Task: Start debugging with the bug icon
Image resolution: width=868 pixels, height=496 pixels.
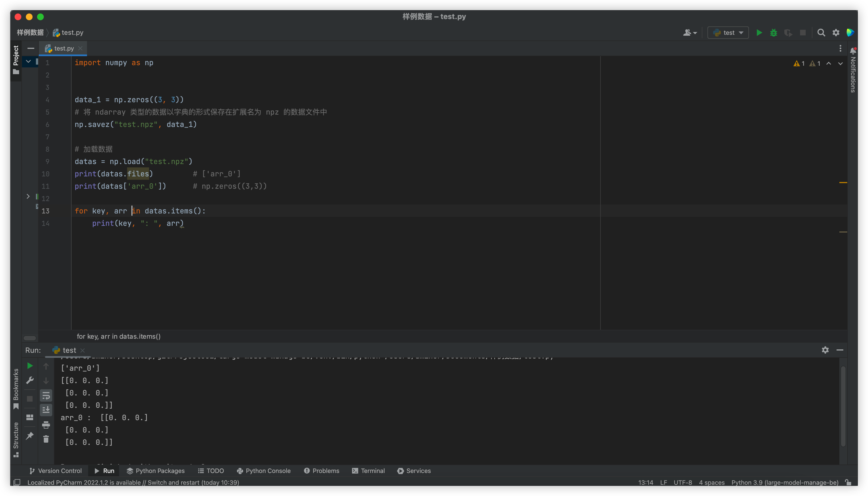Action: click(773, 33)
